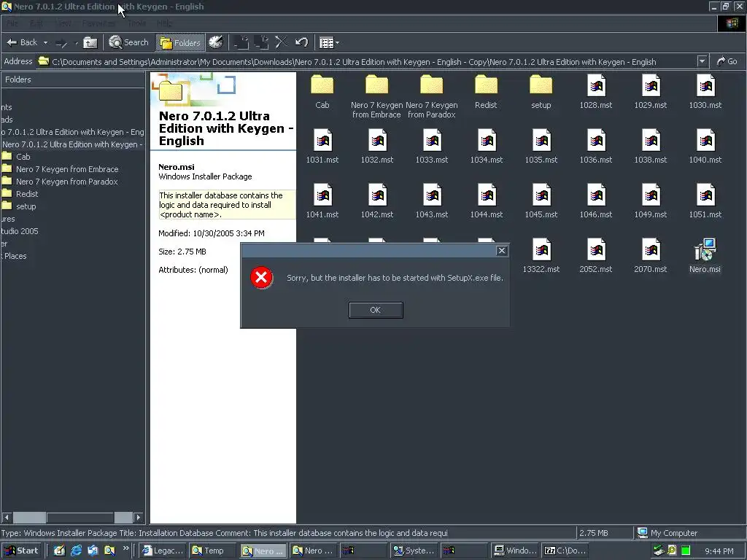Open the Edit menu

pos(36,23)
